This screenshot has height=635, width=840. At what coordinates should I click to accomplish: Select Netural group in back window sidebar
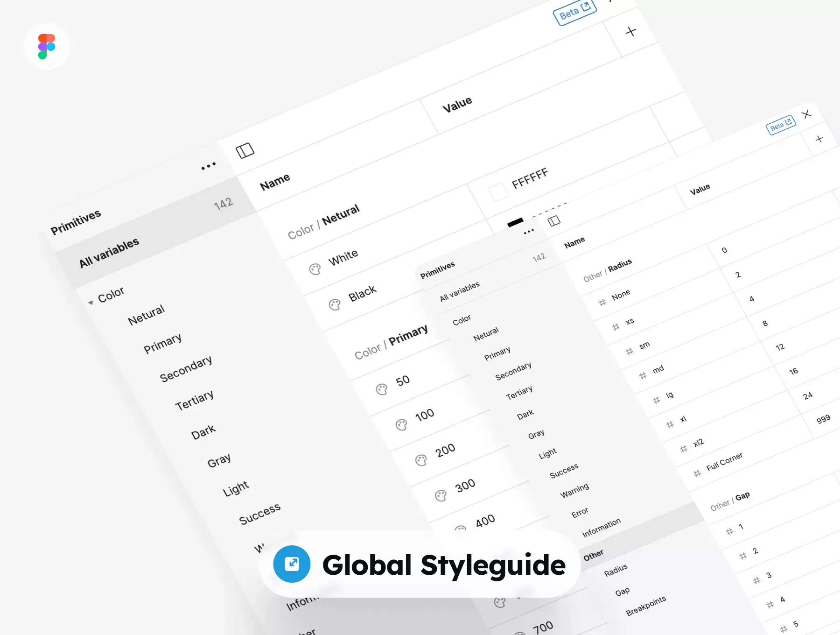pos(147,315)
